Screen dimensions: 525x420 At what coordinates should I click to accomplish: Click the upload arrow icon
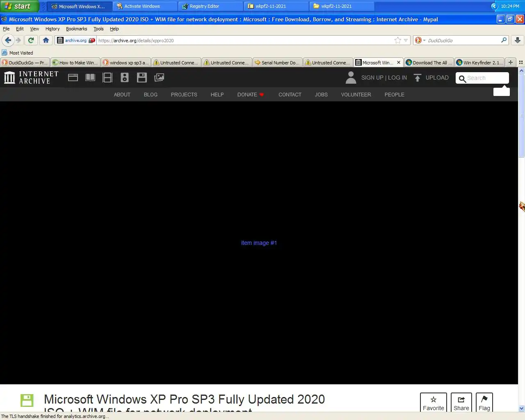coord(418,78)
